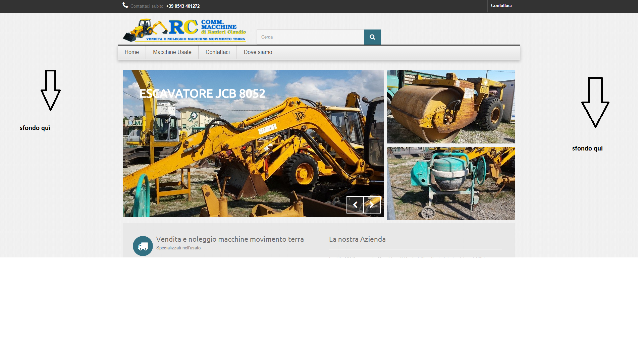
Task: Open the Macchine Usate menu
Action: coord(172,52)
